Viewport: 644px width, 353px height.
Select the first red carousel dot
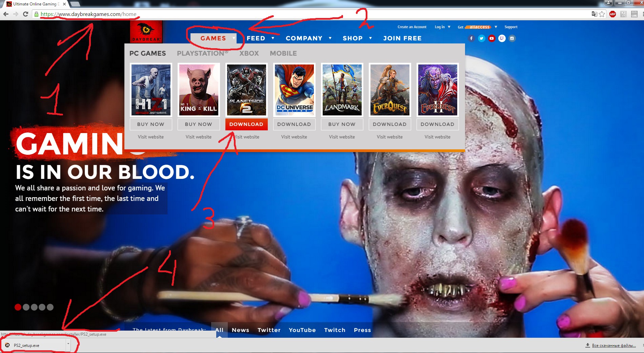[18, 307]
